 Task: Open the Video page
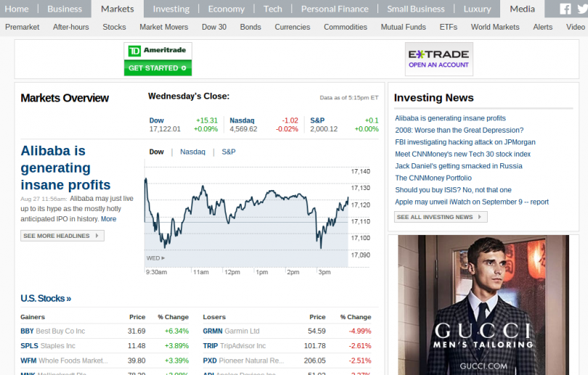[x=575, y=27]
